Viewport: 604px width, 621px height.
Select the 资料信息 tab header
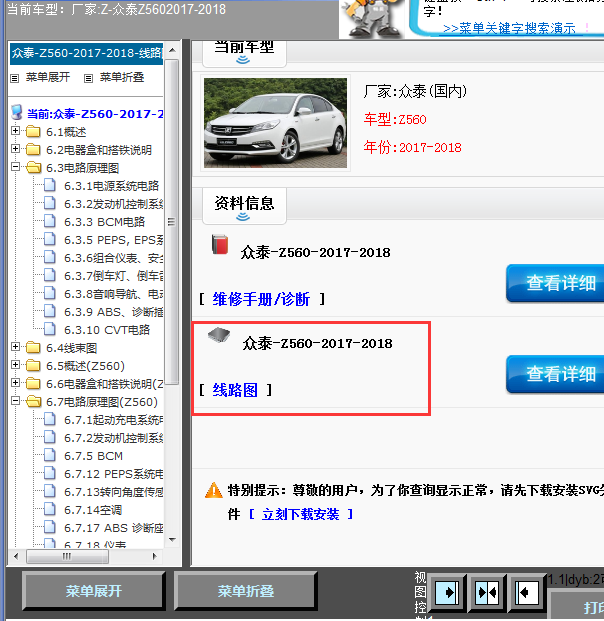coord(244,206)
